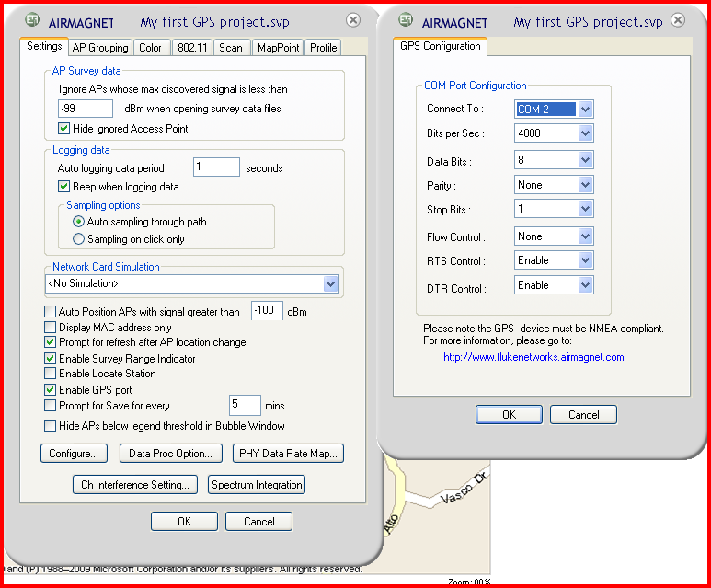The width and height of the screenshot is (711, 588).
Task: Go to the Scan tab
Action: pos(231,48)
